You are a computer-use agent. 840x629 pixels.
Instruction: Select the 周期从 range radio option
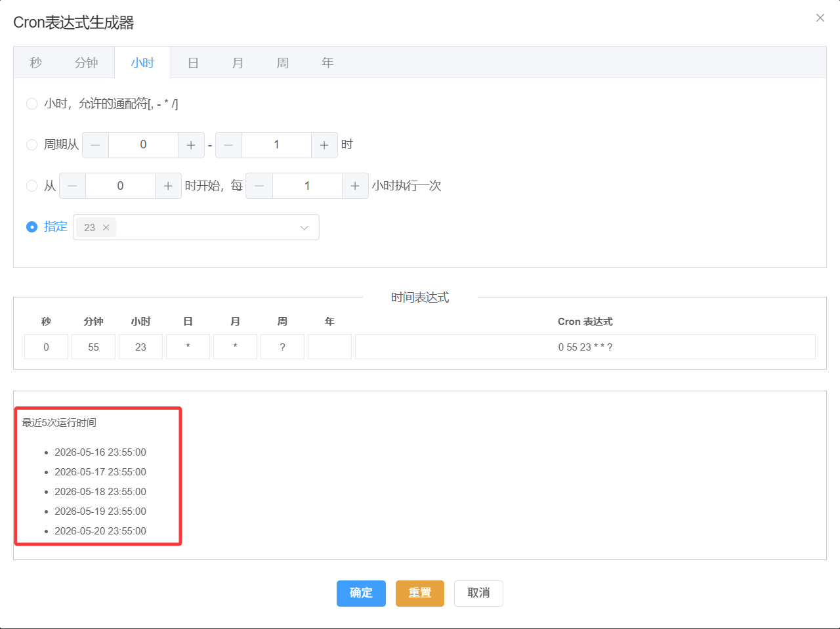31,144
